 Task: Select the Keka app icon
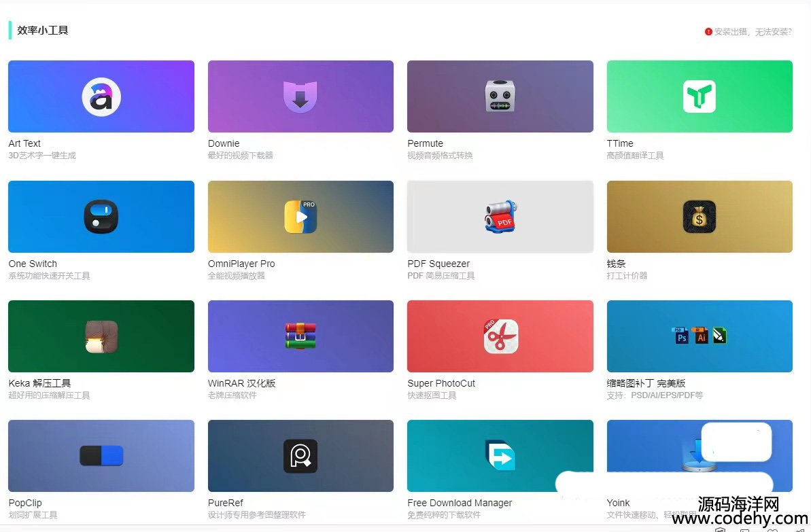pyautogui.click(x=101, y=336)
